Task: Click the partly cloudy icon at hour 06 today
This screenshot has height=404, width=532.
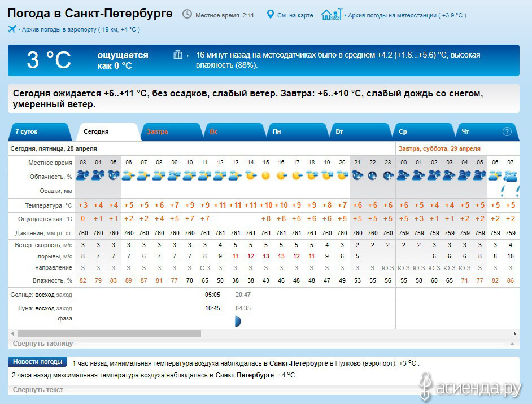Action: (129, 175)
